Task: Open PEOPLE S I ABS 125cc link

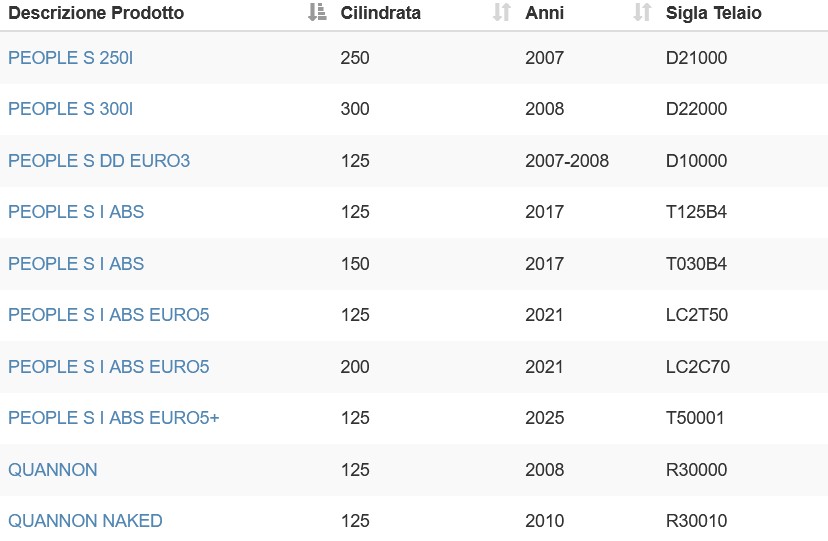Action: click(76, 212)
